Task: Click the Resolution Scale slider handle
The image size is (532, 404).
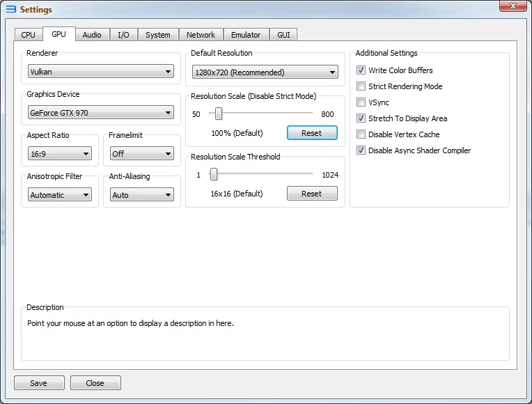Action: click(219, 114)
